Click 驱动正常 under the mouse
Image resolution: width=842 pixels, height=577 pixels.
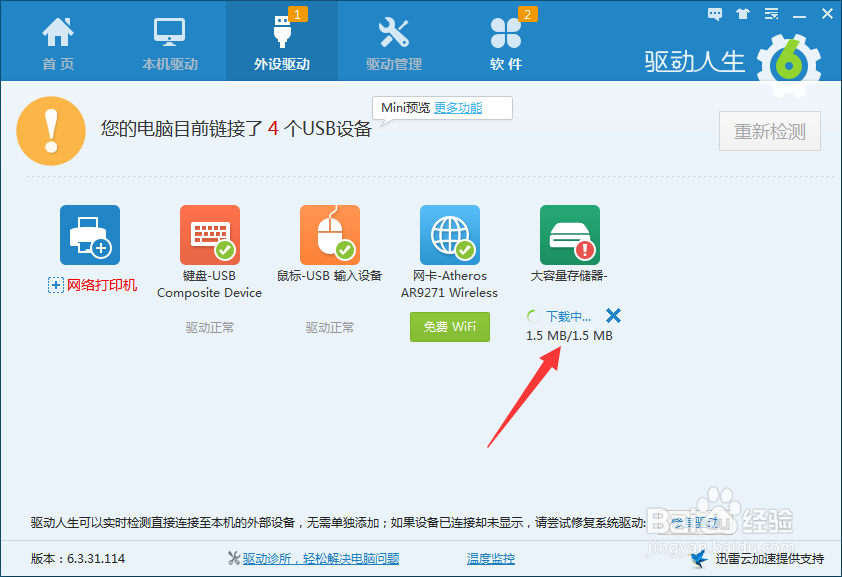point(330,327)
